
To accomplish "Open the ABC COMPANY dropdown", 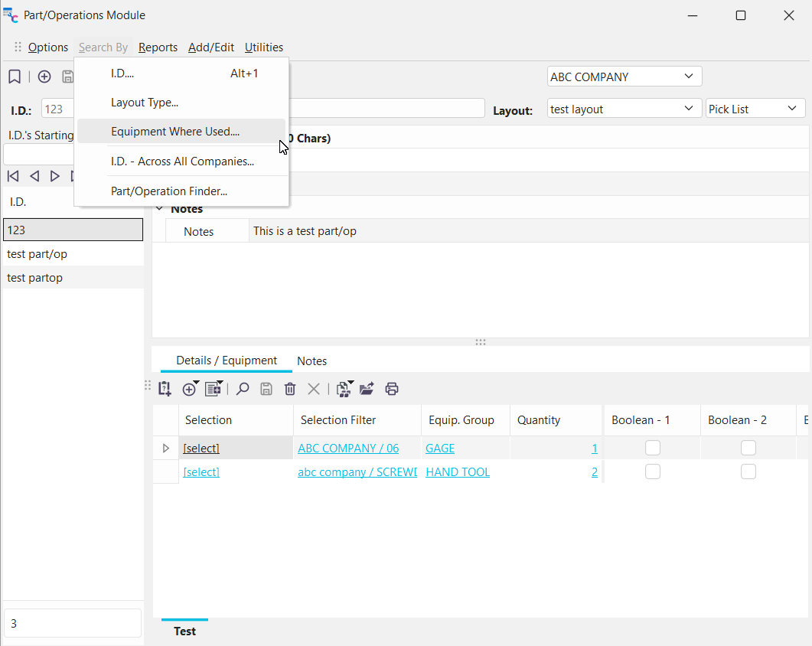I will (688, 77).
